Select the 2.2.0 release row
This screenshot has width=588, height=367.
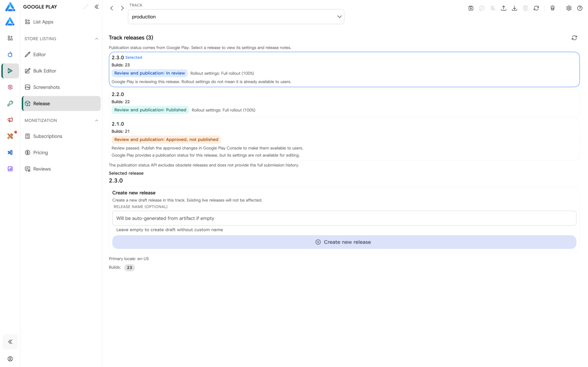344,102
